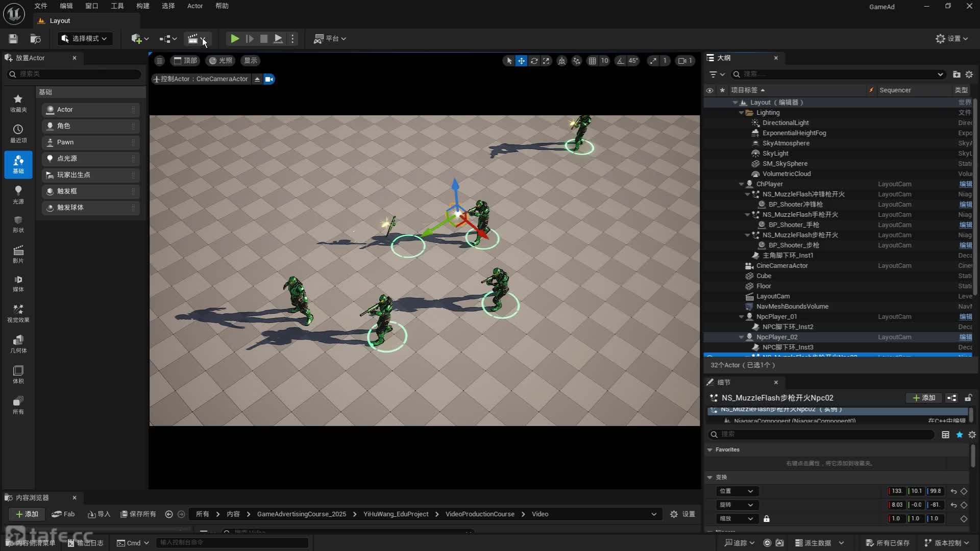
Task: Collapse the Lighting folder in Outliner
Action: [x=741, y=113]
